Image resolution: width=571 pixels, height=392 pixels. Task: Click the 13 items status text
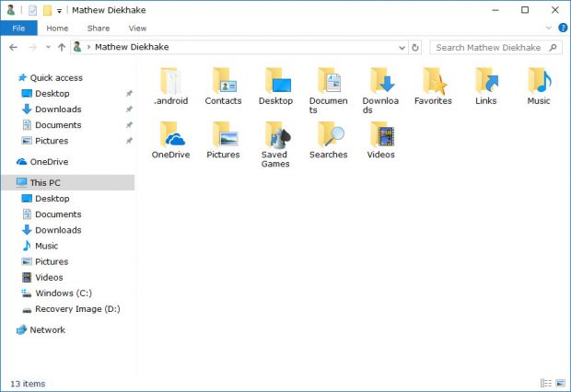[28, 384]
